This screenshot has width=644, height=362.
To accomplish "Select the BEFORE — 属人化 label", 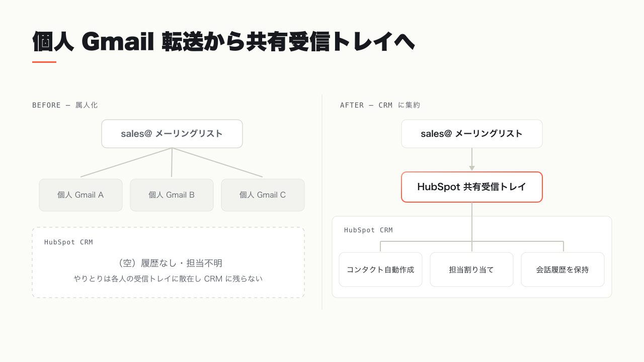I will click(x=65, y=105).
